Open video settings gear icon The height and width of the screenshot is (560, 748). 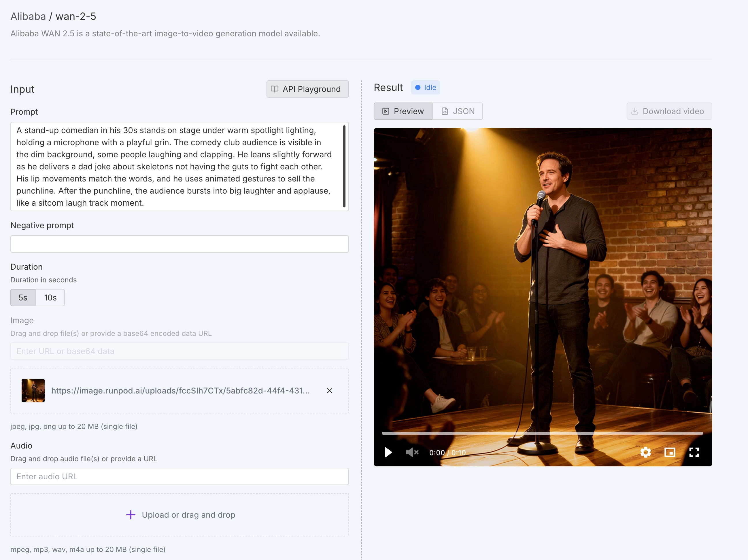(645, 452)
